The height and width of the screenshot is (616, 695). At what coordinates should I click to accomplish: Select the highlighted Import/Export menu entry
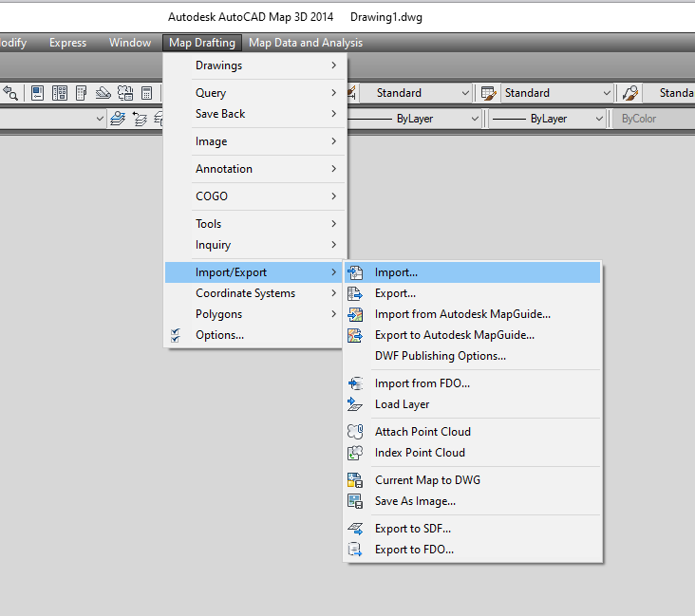coord(254,272)
